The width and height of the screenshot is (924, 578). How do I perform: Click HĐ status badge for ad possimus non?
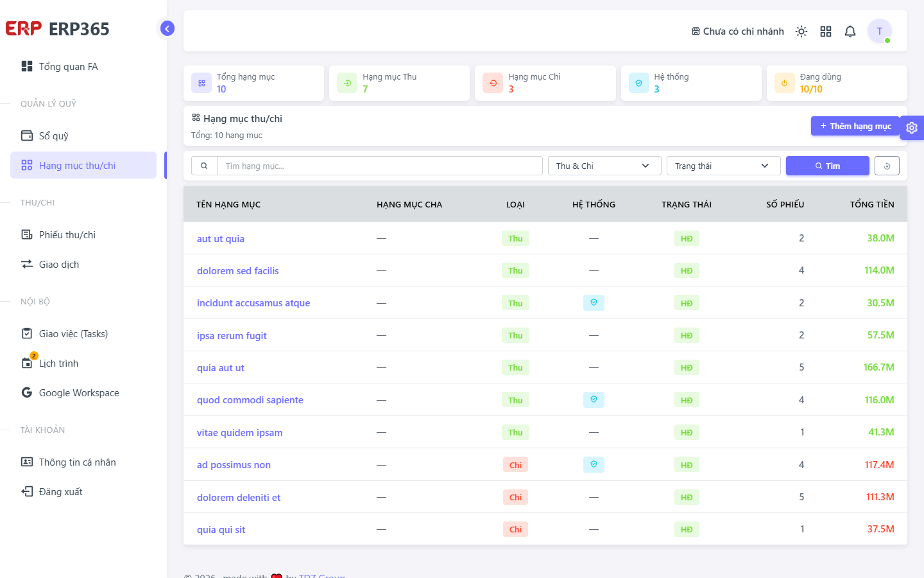point(687,465)
